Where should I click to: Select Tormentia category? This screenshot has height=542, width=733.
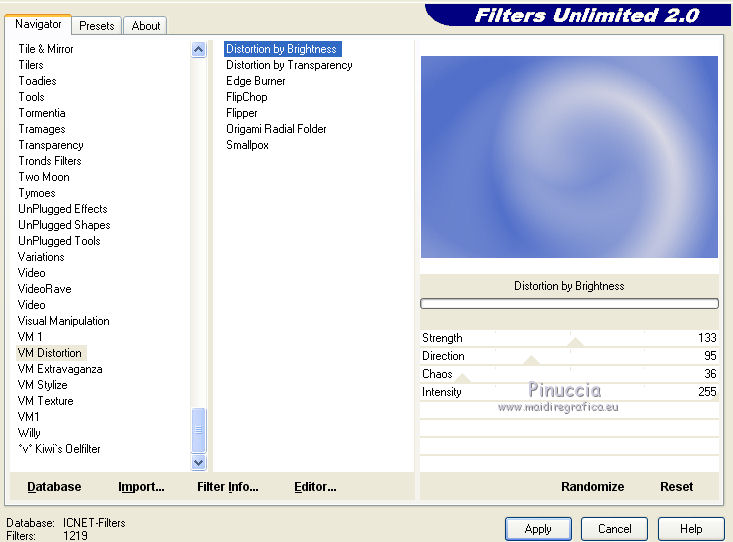[42, 113]
